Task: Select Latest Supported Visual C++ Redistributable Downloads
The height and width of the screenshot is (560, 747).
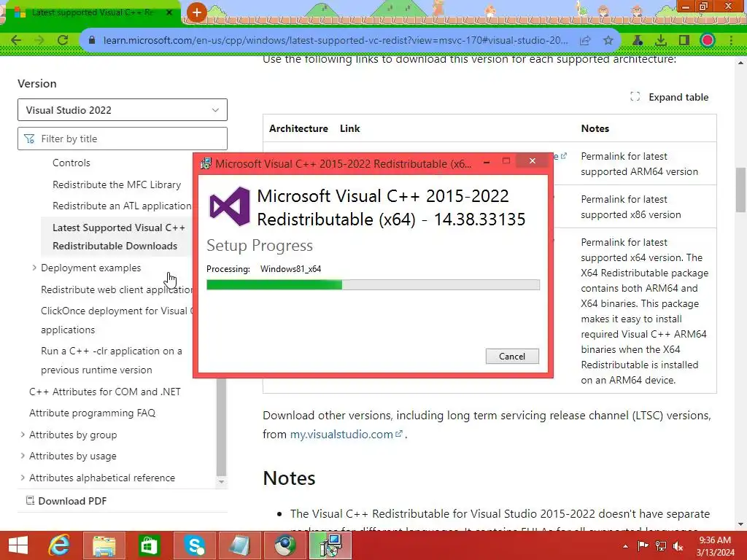Action: click(117, 237)
